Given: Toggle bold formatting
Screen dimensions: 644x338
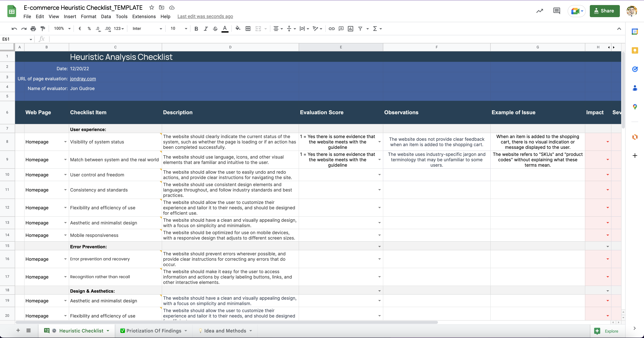Looking at the screenshot, I should pos(196,29).
